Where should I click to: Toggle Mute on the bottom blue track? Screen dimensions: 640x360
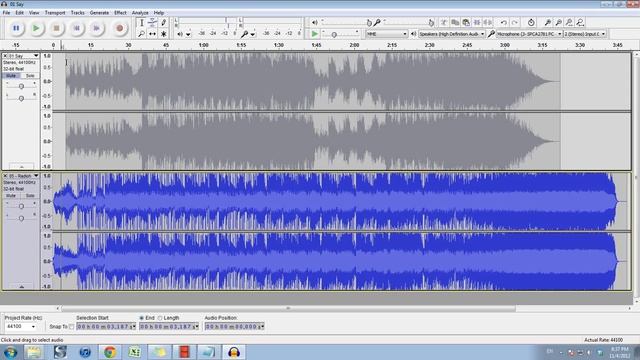point(11,196)
